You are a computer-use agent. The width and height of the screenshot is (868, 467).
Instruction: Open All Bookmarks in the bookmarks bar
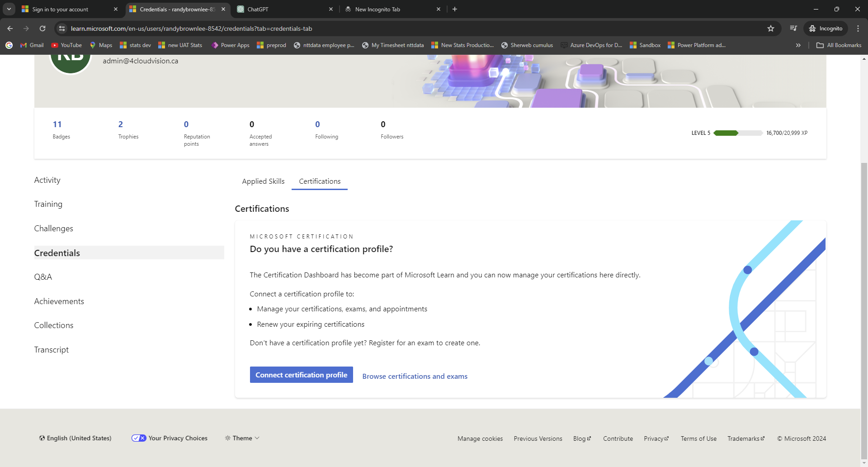click(x=839, y=45)
